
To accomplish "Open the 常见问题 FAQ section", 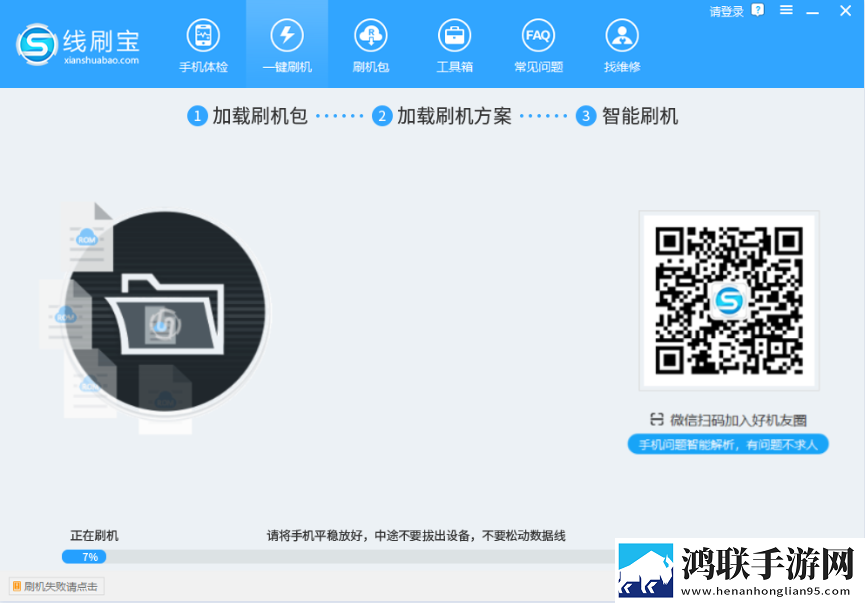I will click(538, 46).
